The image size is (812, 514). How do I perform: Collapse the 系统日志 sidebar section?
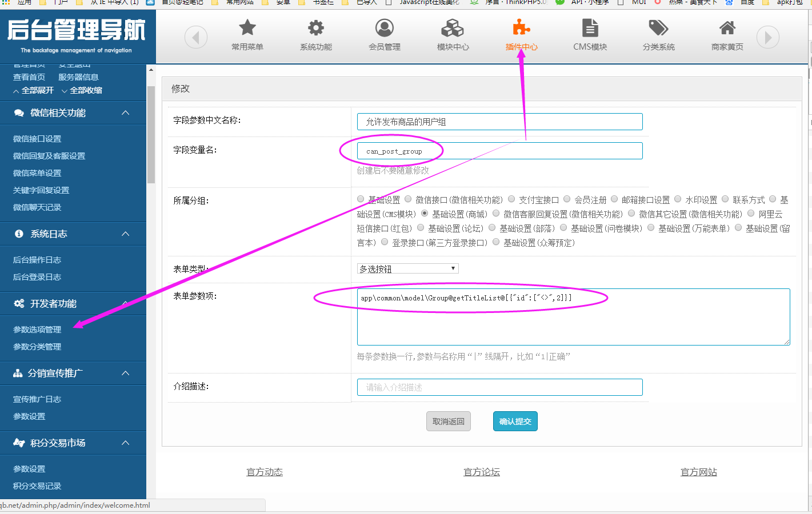coord(126,234)
